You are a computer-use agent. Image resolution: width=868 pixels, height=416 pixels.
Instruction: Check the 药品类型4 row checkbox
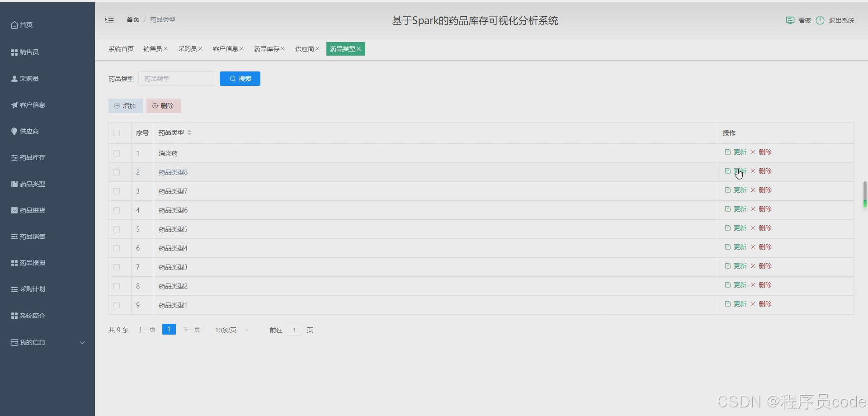click(117, 248)
